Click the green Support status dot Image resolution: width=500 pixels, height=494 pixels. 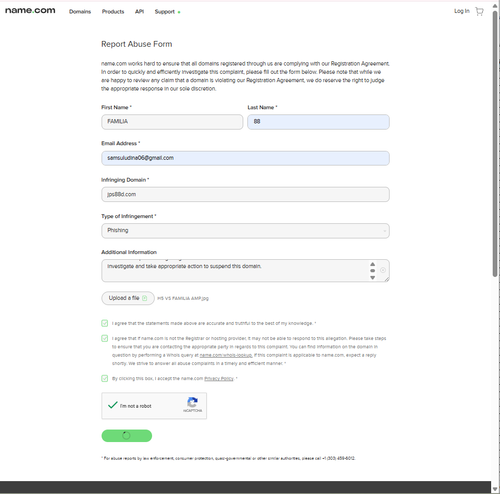pos(179,12)
